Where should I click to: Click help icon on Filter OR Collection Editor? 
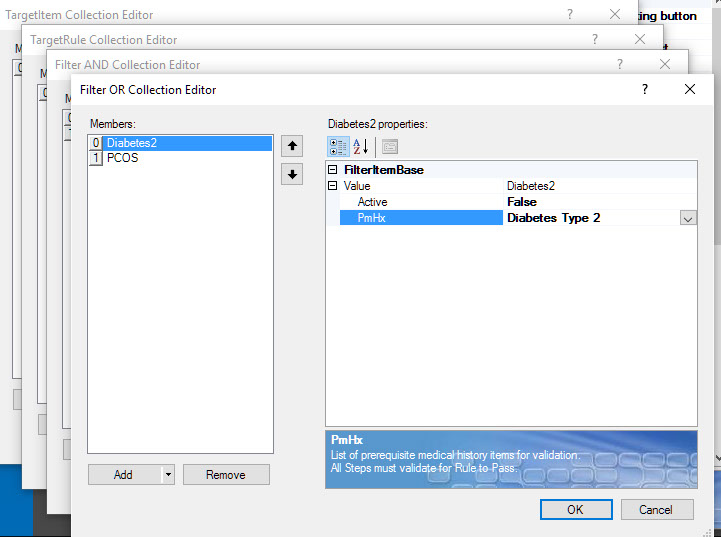pyautogui.click(x=645, y=89)
